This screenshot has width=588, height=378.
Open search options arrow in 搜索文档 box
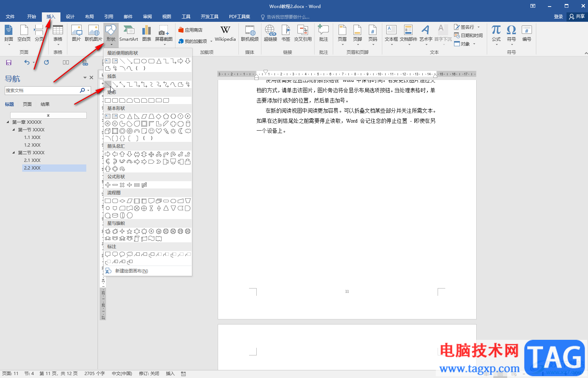pyautogui.click(x=88, y=90)
